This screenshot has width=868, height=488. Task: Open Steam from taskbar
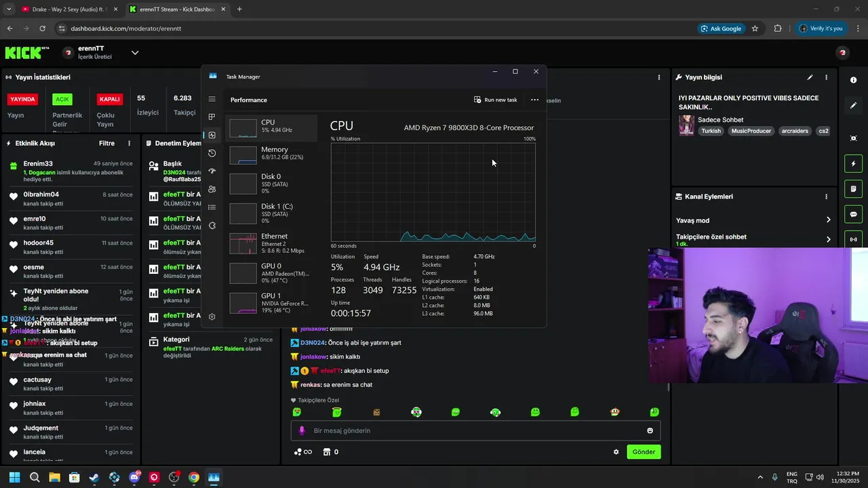coord(94,477)
